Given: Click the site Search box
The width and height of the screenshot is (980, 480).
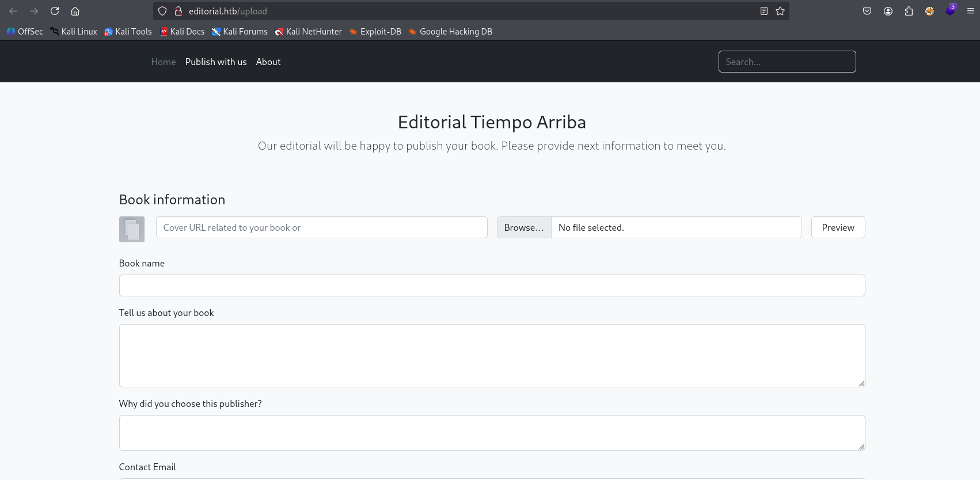Looking at the screenshot, I should [787, 62].
